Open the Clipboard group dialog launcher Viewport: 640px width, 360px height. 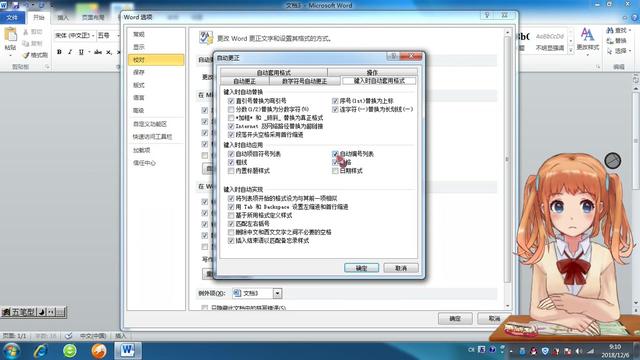pyautogui.click(x=47, y=67)
